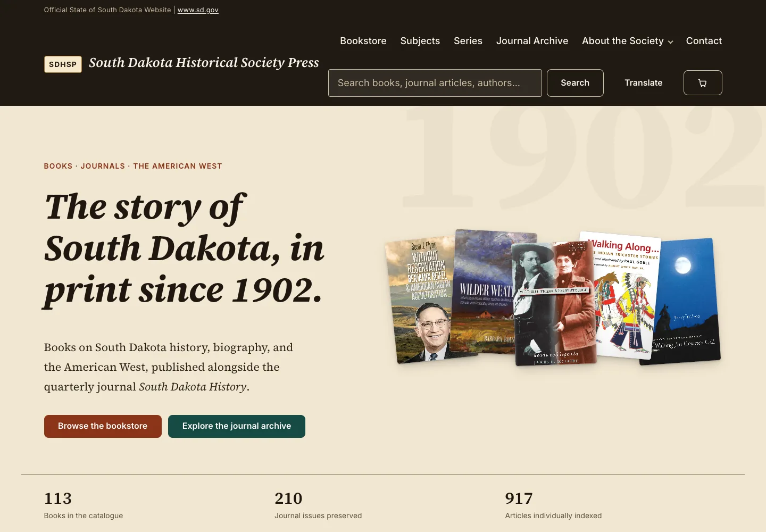Click the 917 articles individually indexed stat

pos(553,504)
